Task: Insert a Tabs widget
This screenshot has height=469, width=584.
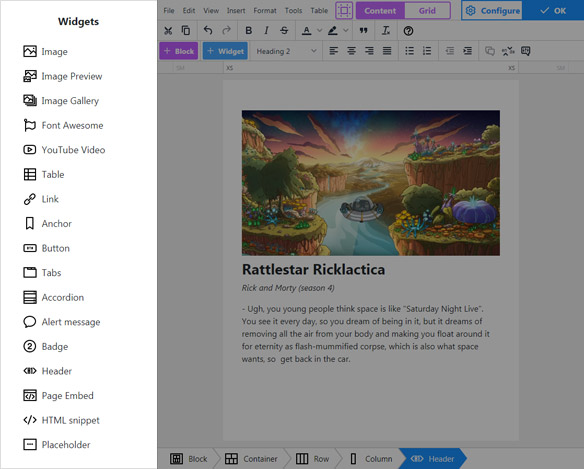Action: click(x=42, y=273)
